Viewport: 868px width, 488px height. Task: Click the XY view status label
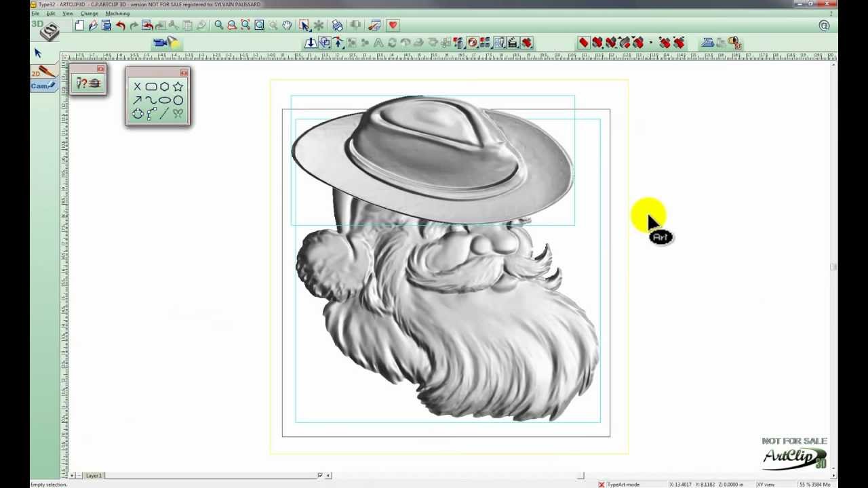(x=766, y=485)
